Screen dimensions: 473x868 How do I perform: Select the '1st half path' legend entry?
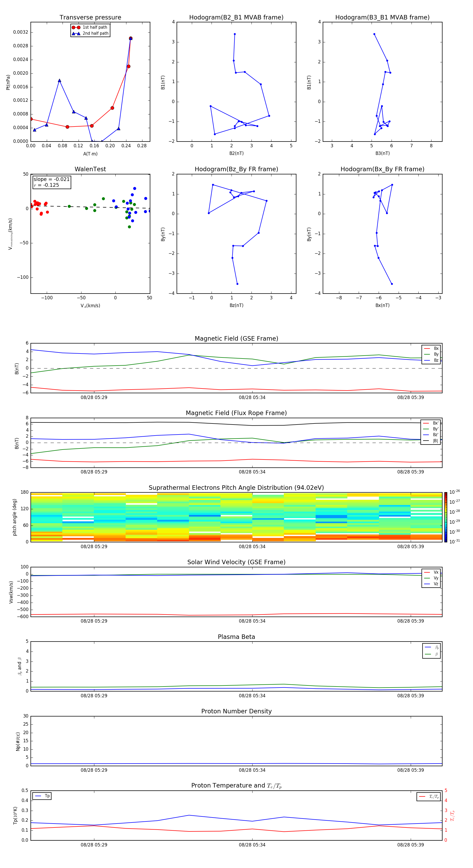click(x=90, y=27)
